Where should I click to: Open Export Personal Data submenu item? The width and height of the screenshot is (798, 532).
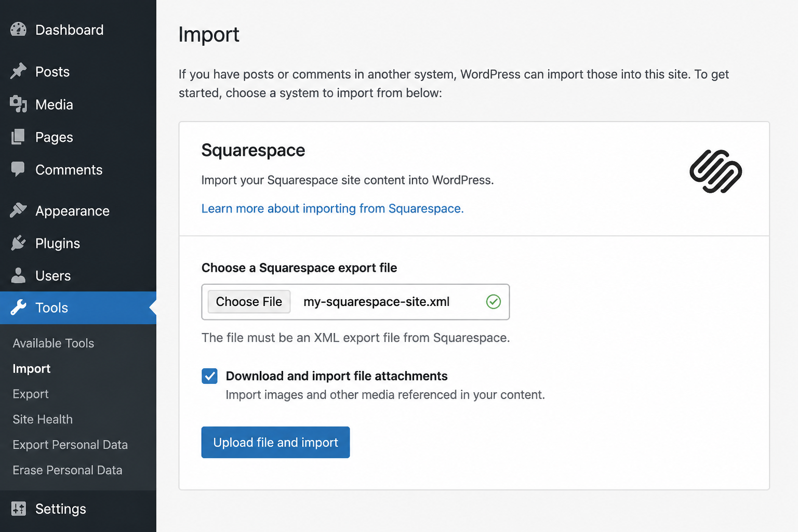pos(70,445)
